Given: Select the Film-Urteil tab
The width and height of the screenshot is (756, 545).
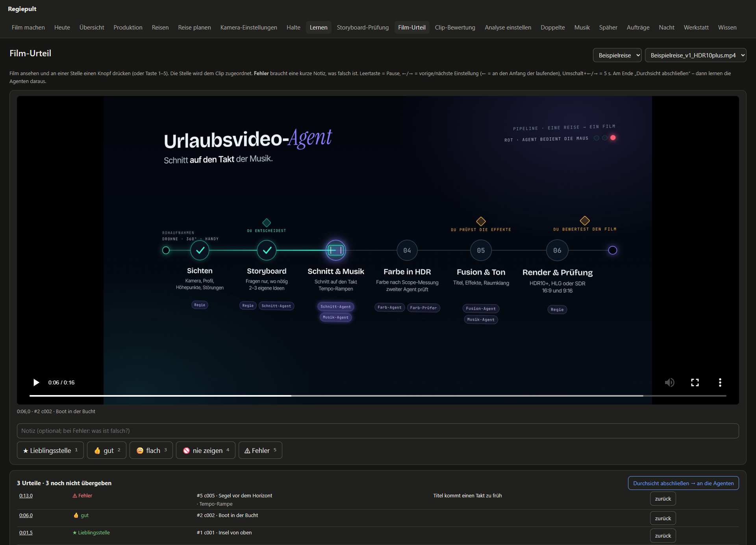Looking at the screenshot, I should click(x=412, y=28).
